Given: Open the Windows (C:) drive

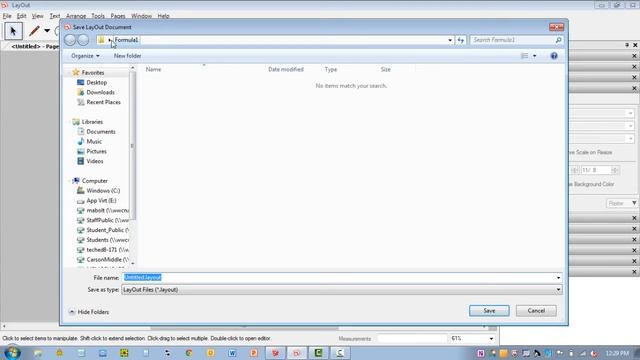Looking at the screenshot, I should point(103,191).
